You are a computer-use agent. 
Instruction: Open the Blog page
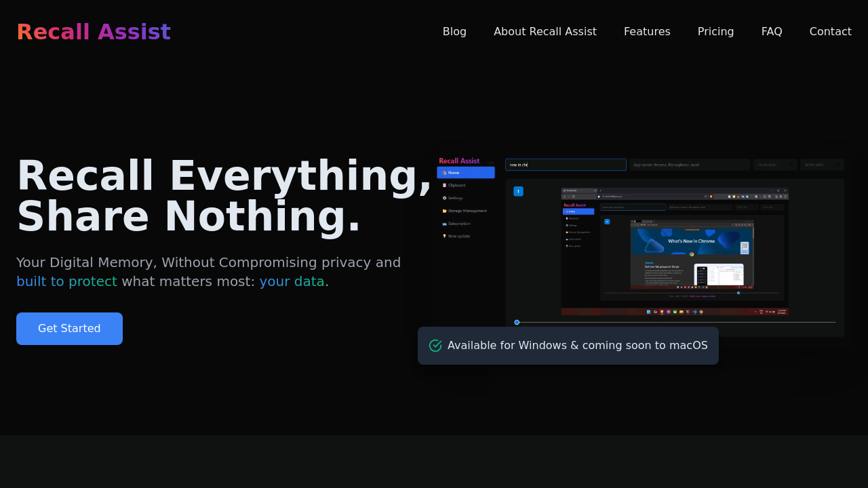pyautogui.click(x=454, y=32)
